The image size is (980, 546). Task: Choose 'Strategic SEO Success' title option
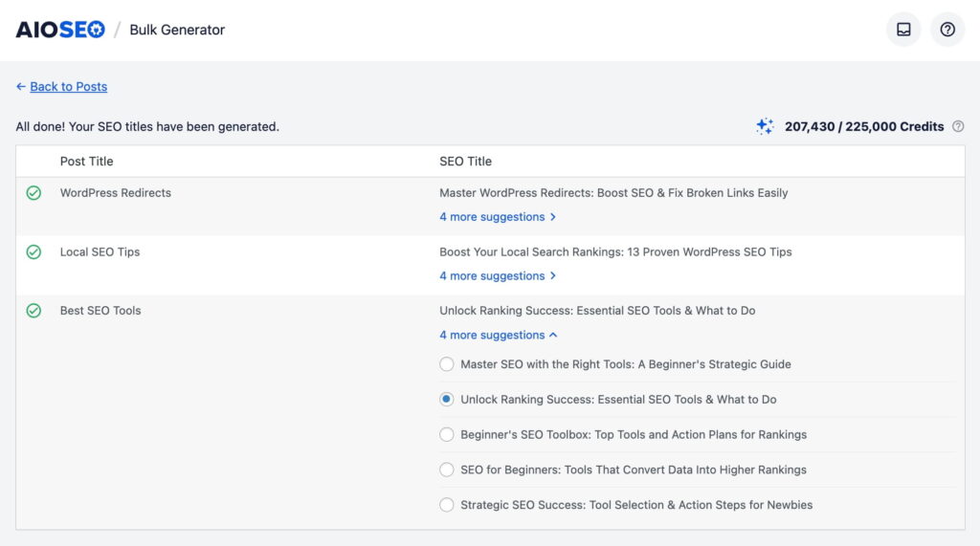tap(447, 505)
